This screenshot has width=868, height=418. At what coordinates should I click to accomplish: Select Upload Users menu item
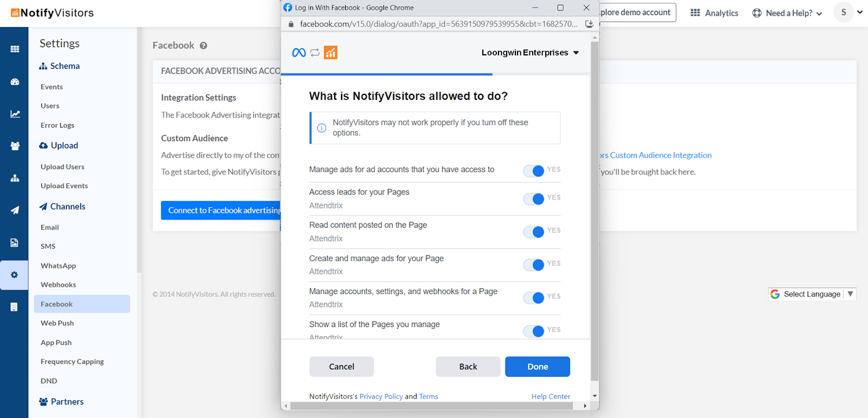pyautogui.click(x=62, y=167)
